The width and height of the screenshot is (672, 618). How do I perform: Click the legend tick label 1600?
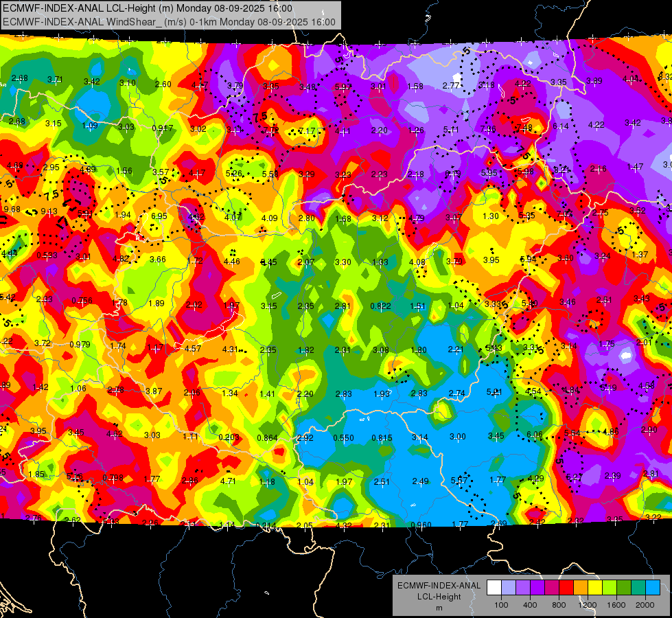tap(616, 605)
